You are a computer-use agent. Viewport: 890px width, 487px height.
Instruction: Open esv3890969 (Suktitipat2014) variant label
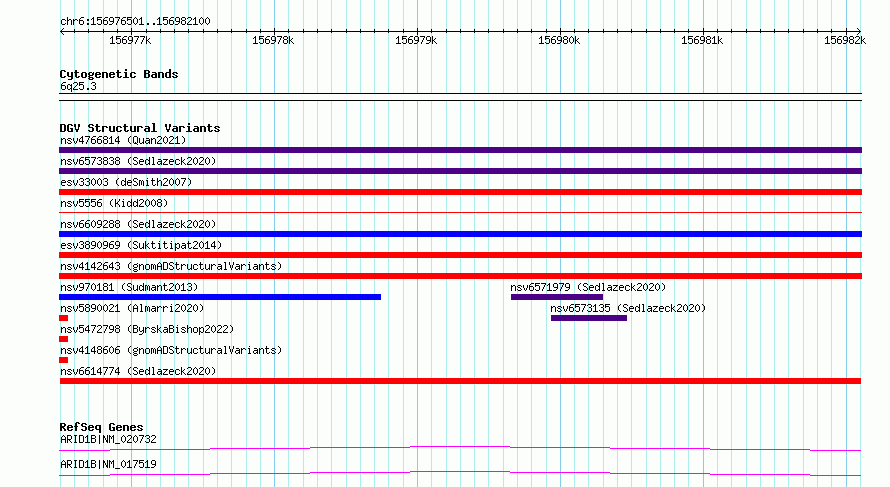(x=141, y=245)
